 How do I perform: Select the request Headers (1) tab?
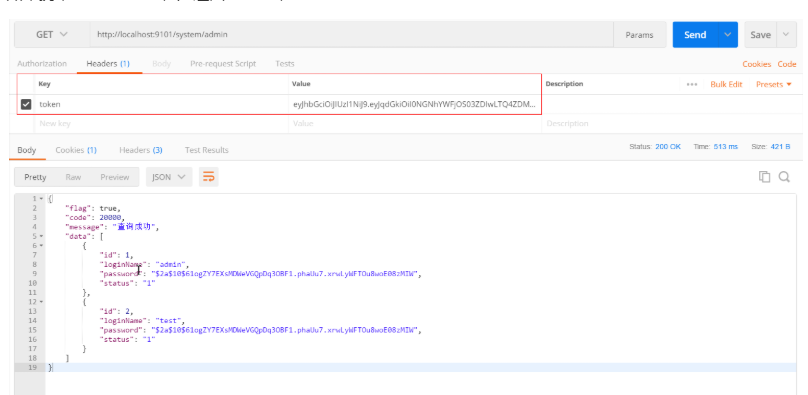(108, 64)
